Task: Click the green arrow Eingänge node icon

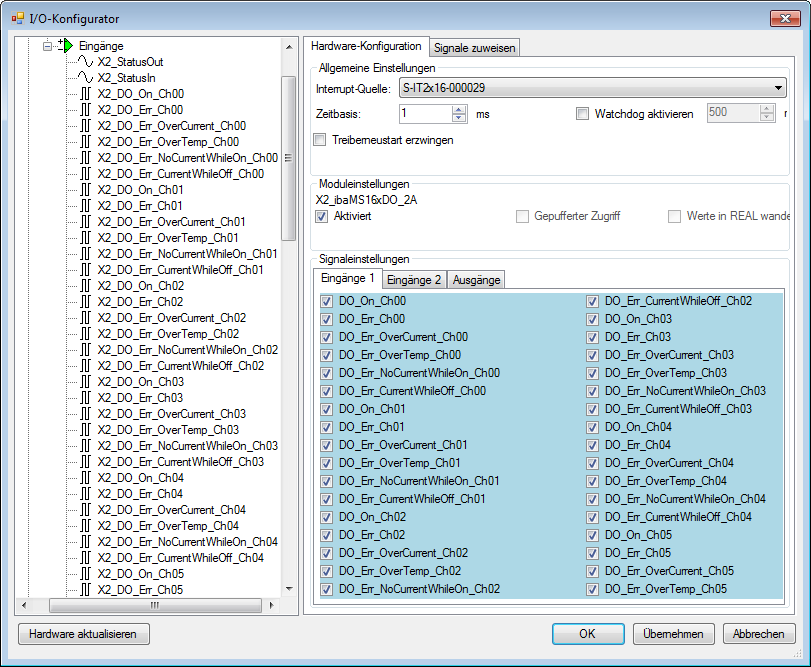Action: (68, 45)
